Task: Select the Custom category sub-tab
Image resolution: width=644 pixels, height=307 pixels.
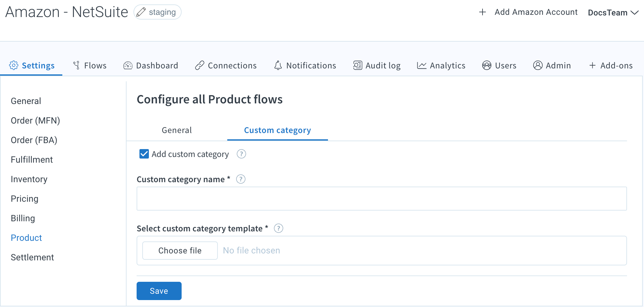Action: (x=278, y=130)
